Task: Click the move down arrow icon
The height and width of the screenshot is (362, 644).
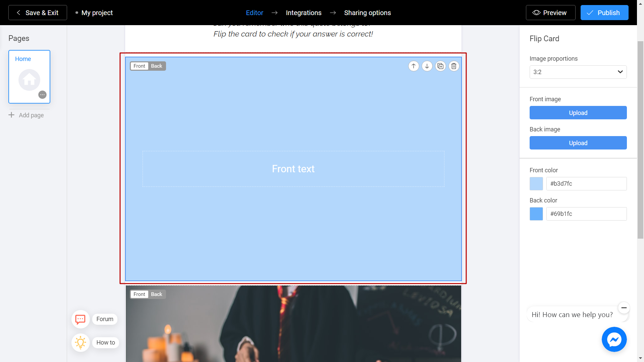Action: click(427, 66)
